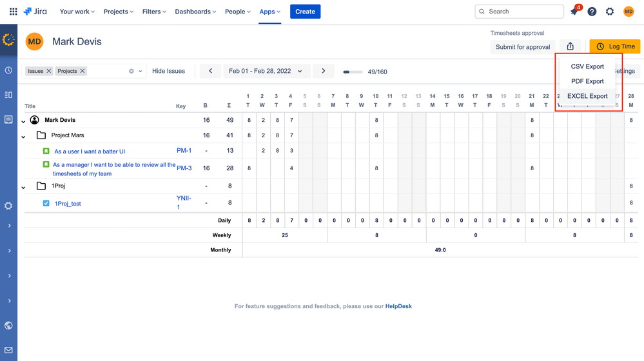Click the weekly total 25
The width and height of the screenshot is (644, 361).
(285, 235)
